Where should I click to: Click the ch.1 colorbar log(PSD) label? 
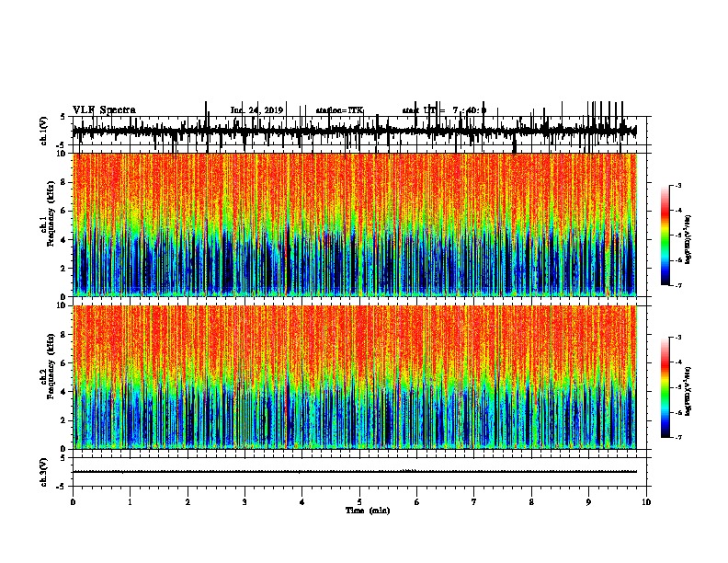click(x=688, y=240)
